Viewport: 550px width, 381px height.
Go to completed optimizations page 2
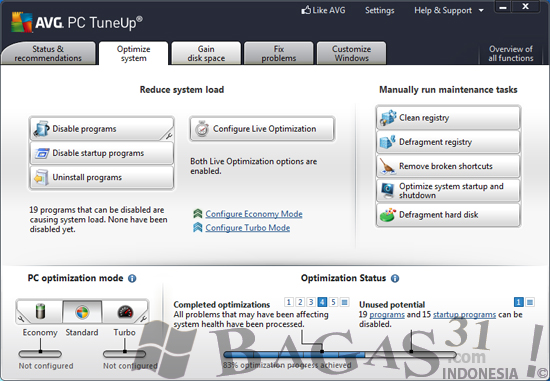300,302
